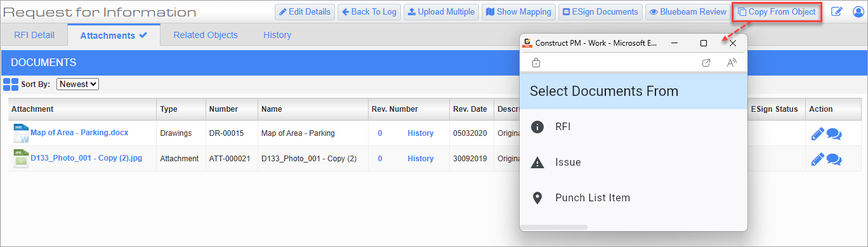
Task: Click open-in-new-window icon in popup
Action: [x=706, y=62]
